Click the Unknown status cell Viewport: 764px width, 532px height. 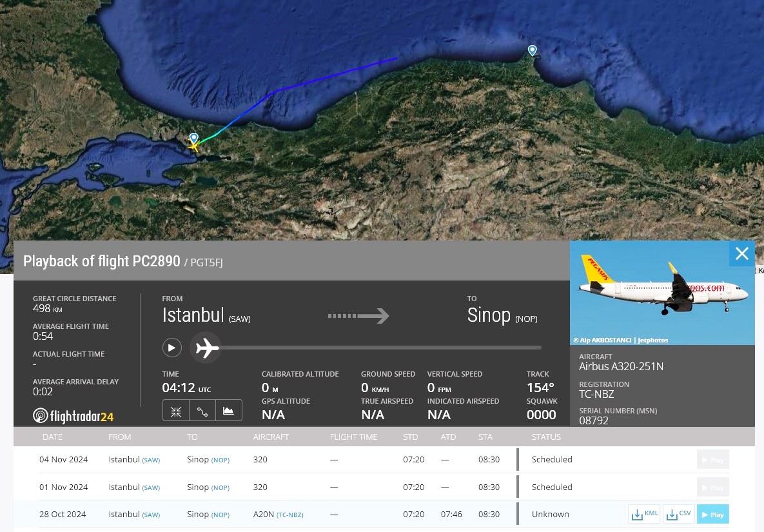(551, 515)
